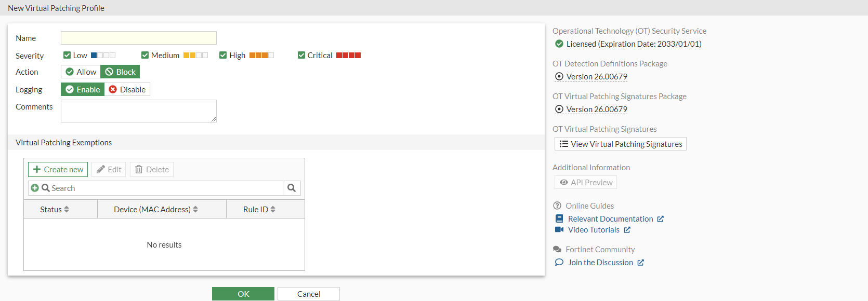Click the Video Tutorials camera icon
This screenshot has height=301, width=868.
click(x=559, y=230)
